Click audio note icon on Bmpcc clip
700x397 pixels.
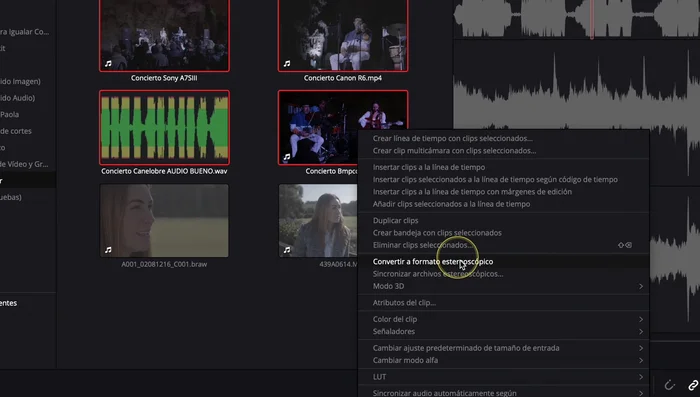pos(287,157)
